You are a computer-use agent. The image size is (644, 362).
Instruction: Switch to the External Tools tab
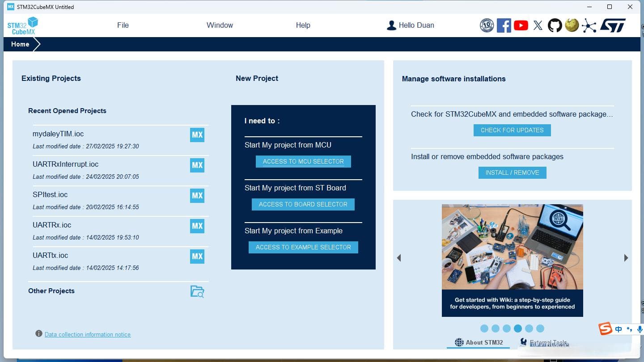point(544,343)
